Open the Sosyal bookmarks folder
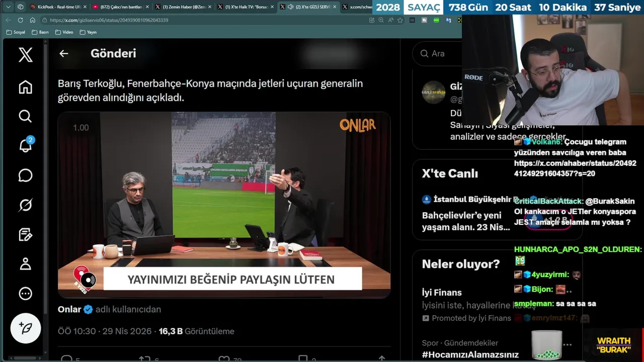The width and height of the screenshot is (644, 362). [16, 32]
